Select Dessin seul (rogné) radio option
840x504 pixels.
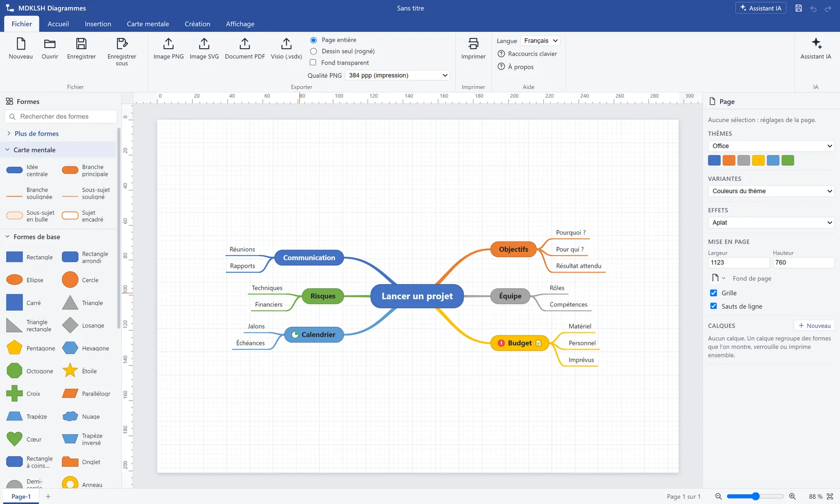313,51
